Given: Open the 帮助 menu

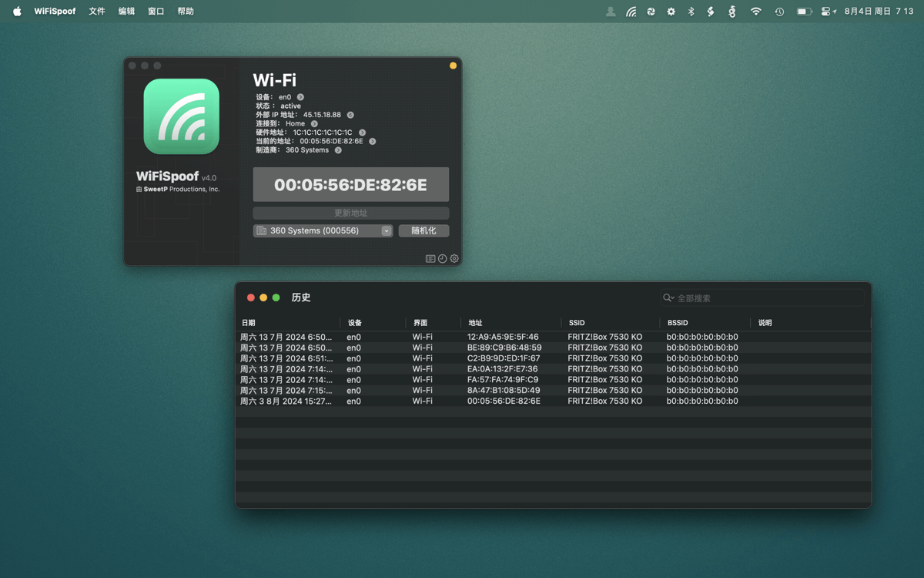Looking at the screenshot, I should point(186,12).
